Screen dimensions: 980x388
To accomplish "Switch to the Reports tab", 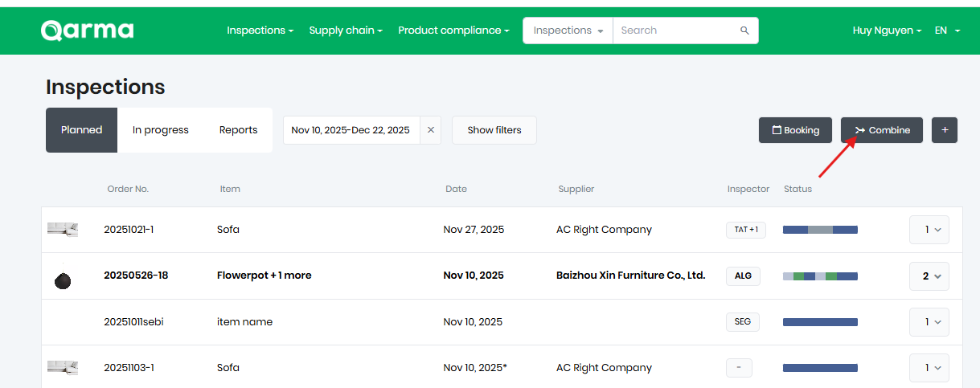I will [x=238, y=130].
